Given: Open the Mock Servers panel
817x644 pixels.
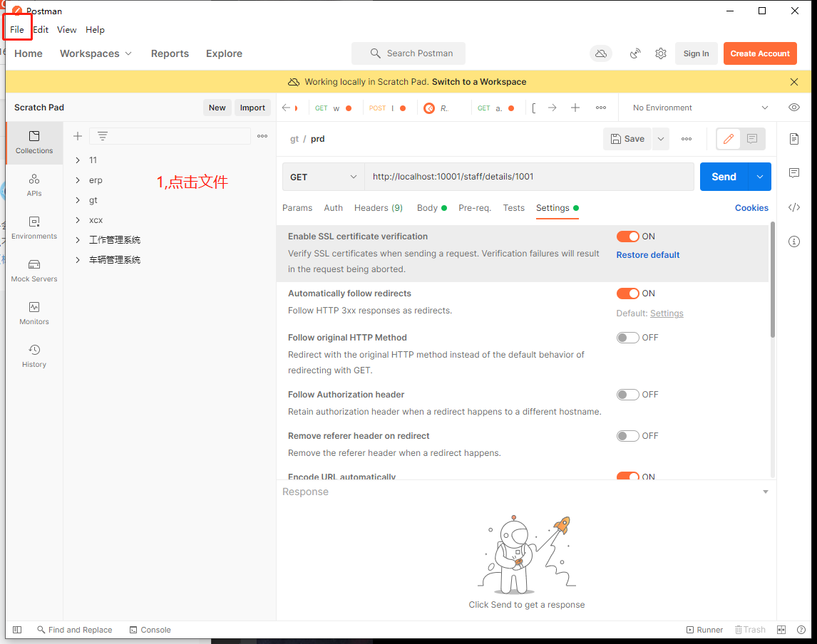Looking at the screenshot, I should point(34,269).
